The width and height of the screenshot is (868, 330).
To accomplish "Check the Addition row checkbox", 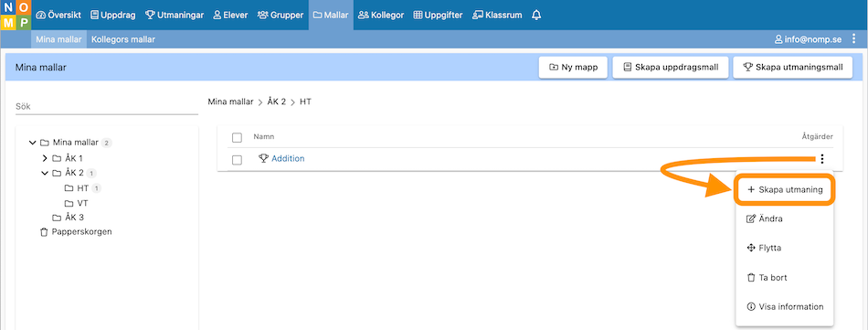I will (x=237, y=160).
